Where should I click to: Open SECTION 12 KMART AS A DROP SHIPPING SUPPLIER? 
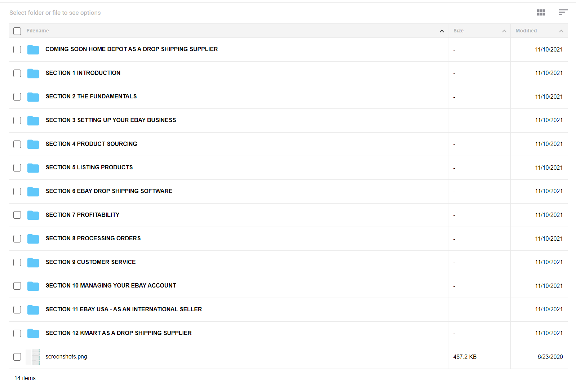pyautogui.click(x=119, y=333)
